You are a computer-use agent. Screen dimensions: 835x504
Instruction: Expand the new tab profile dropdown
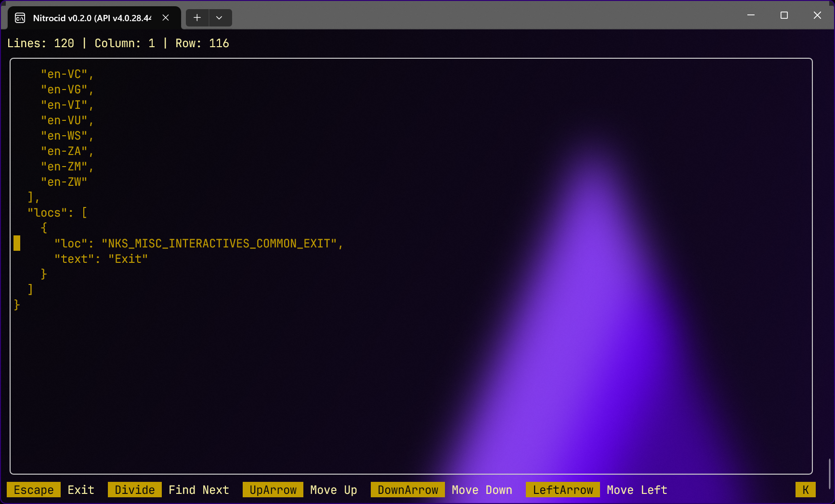(220, 18)
